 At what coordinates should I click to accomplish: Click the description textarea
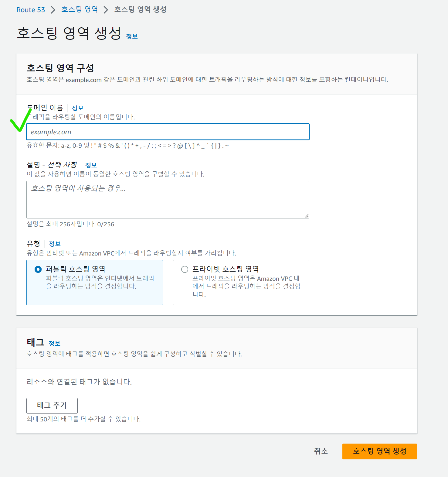tap(168, 200)
